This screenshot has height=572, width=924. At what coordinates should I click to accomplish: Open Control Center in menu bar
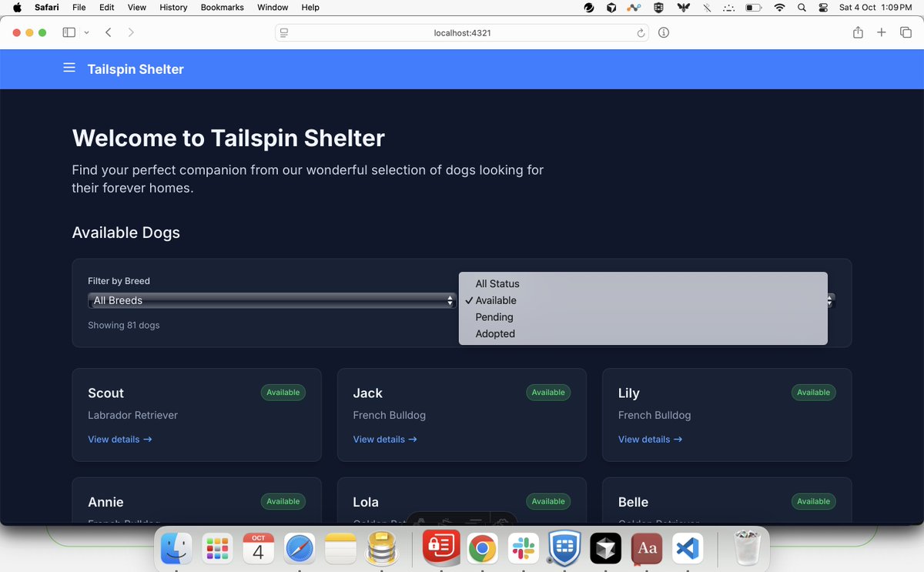[823, 8]
